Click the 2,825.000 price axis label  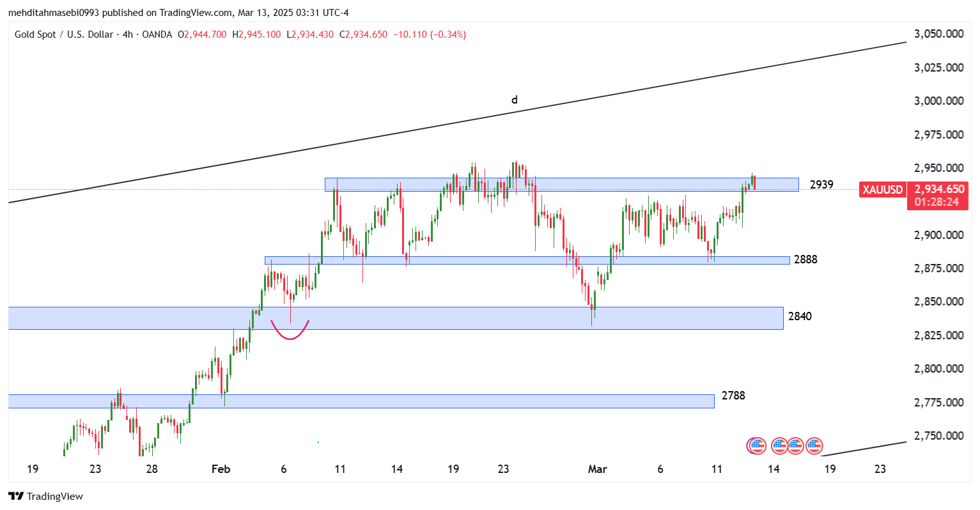[939, 336]
